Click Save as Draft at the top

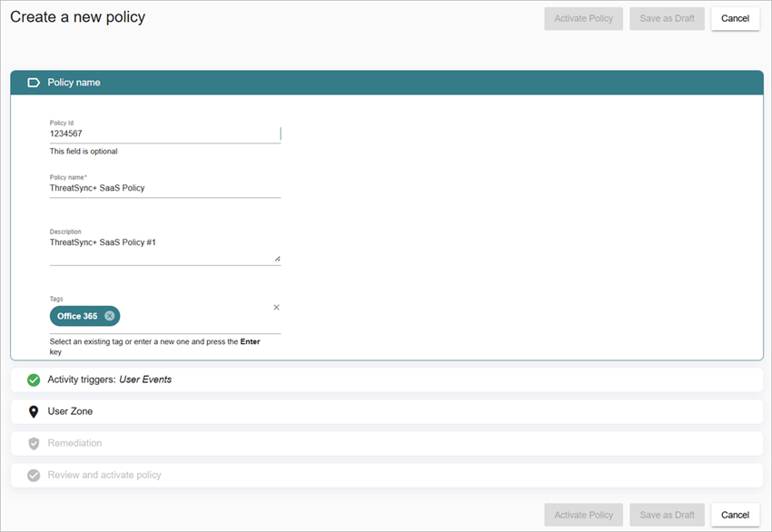click(x=667, y=18)
